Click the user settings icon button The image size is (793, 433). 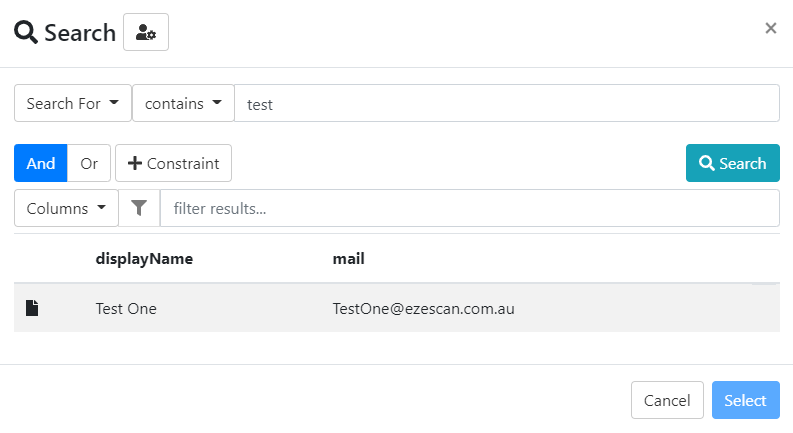[x=146, y=32]
